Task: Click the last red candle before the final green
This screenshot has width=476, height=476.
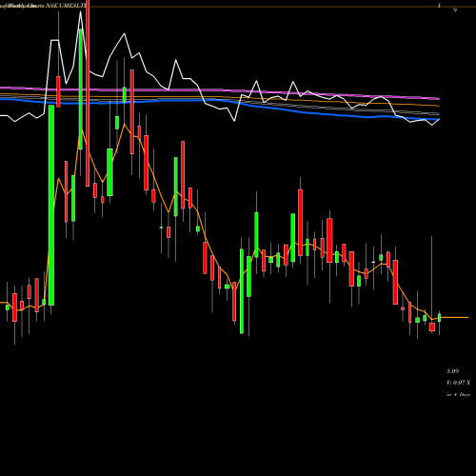Action: coord(432,327)
